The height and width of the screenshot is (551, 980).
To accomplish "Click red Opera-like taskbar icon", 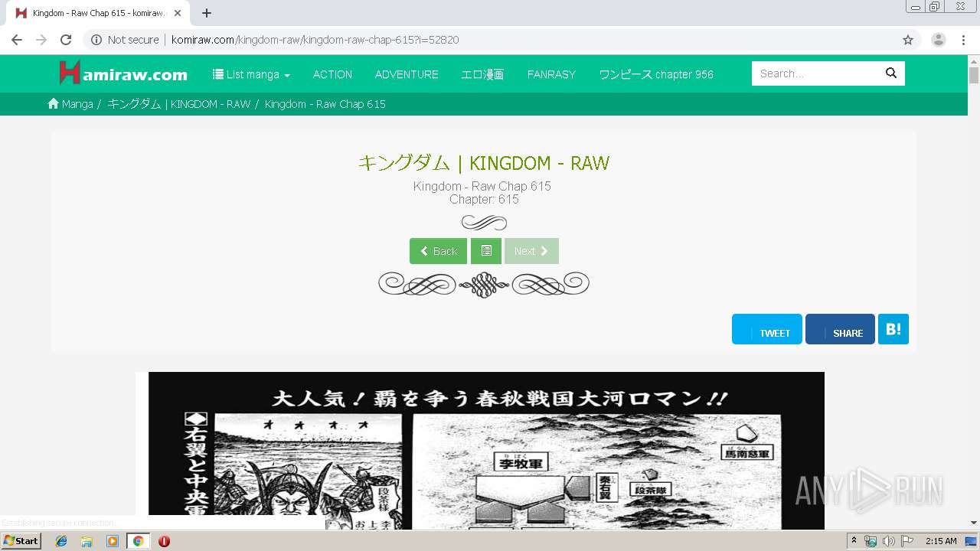I will [164, 541].
